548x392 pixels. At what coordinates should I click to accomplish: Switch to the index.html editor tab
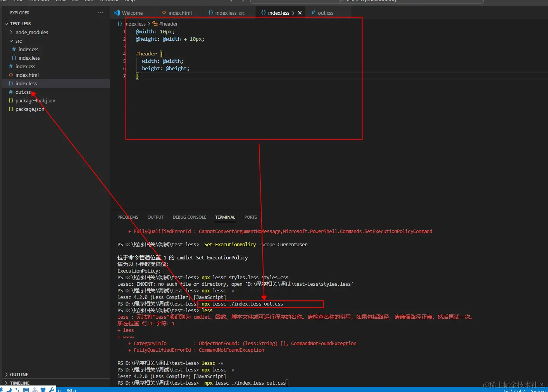(180, 13)
